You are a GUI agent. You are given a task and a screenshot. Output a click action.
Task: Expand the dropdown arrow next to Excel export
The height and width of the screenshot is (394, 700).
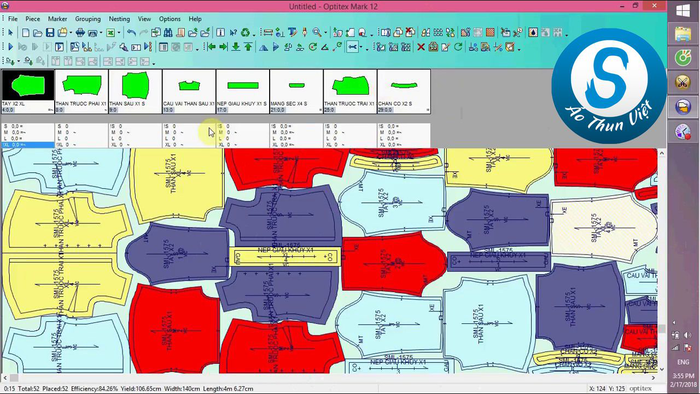tap(119, 33)
